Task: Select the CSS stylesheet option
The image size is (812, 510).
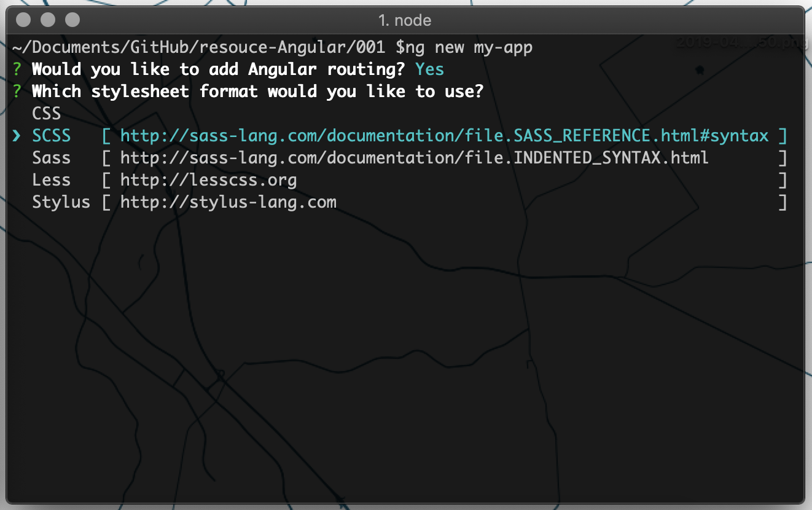Action: coord(47,114)
